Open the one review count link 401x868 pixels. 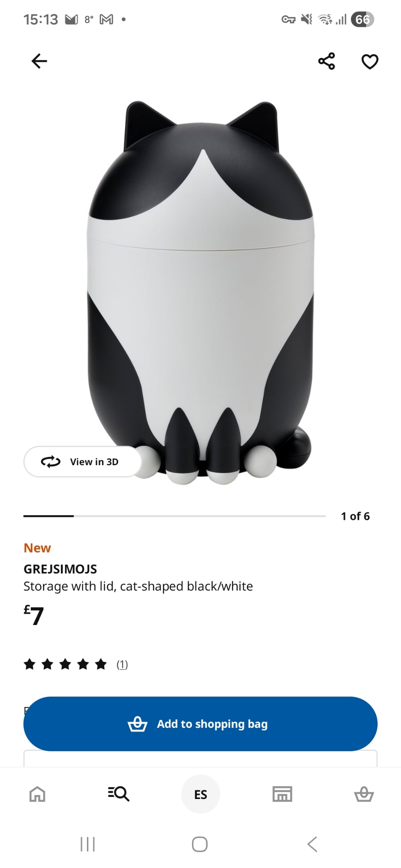[x=122, y=664]
